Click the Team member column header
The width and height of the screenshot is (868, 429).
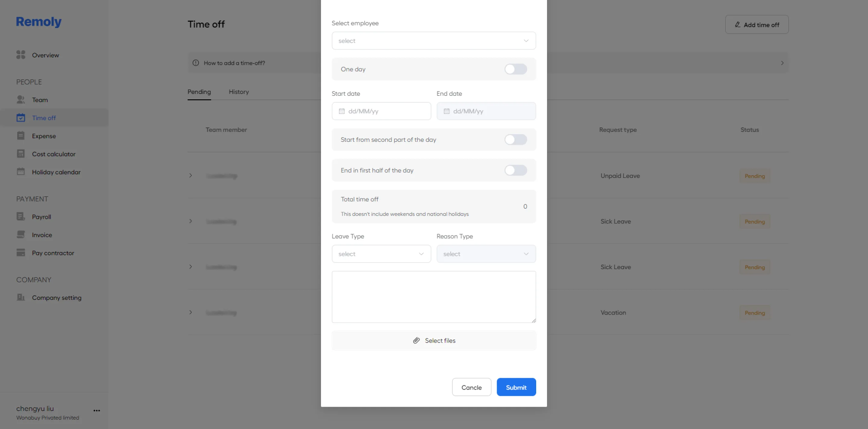pos(226,130)
